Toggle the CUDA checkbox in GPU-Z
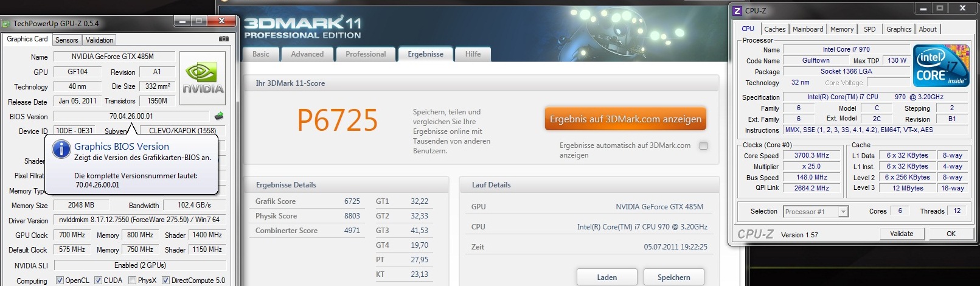 click(x=98, y=281)
